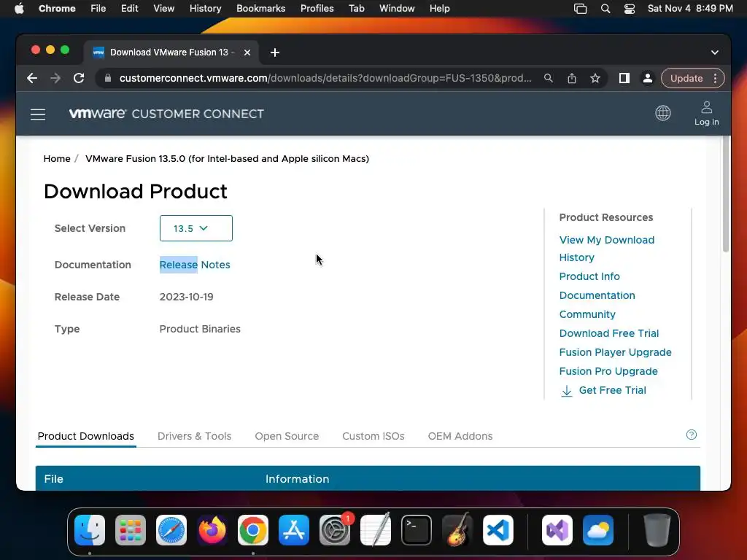Screen dimensions: 747x560
Task: Open Launchpad from the dock
Action: coord(131,530)
